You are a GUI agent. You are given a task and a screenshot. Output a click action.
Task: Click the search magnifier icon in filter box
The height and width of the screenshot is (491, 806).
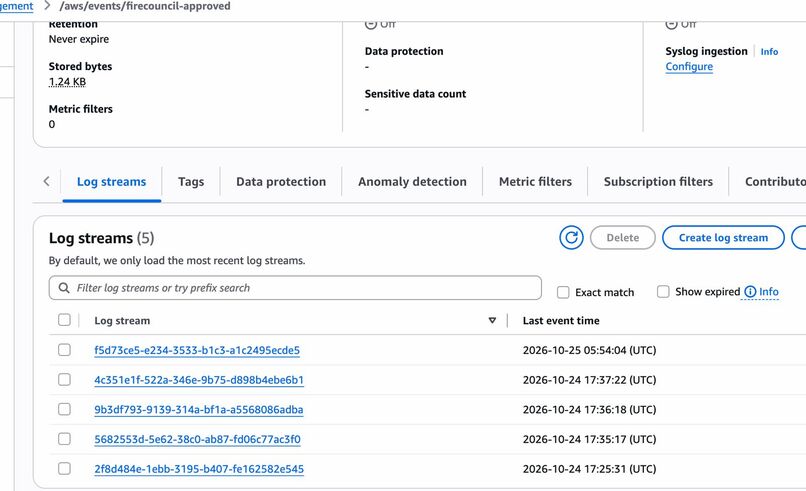click(64, 288)
